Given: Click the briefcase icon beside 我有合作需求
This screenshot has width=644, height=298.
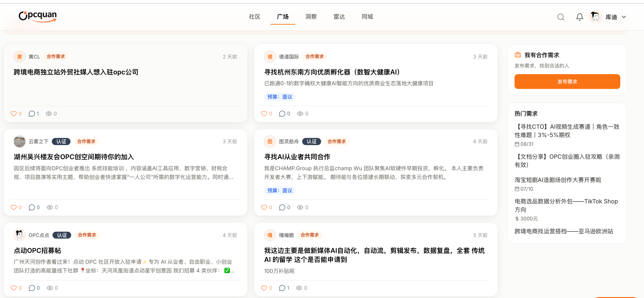Looking at the screenshot, I should coord(518,55).
